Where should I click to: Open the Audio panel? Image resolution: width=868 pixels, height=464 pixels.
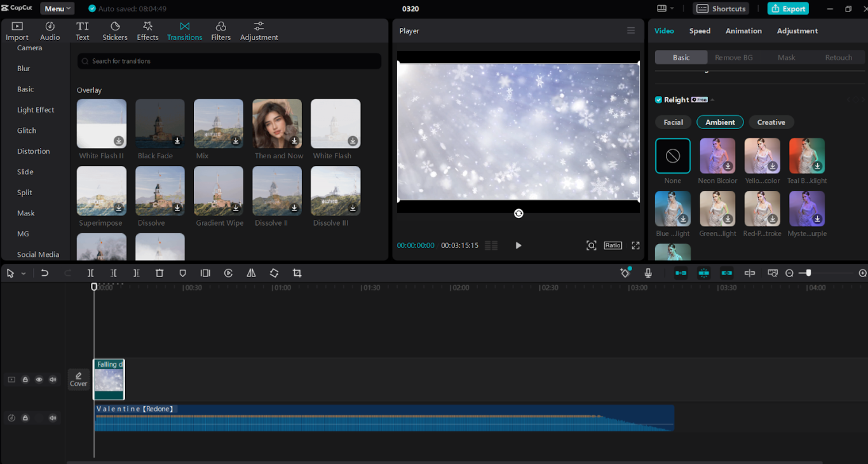(x=50, y=30)
